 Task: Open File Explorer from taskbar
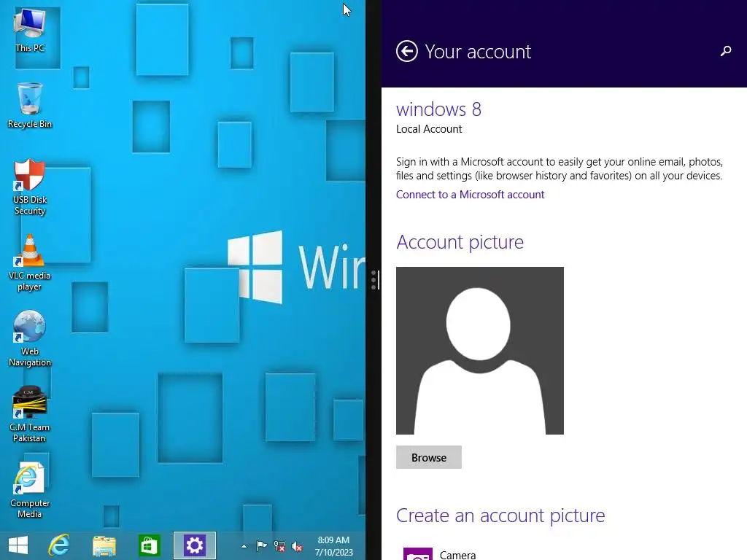pos(104,545)
